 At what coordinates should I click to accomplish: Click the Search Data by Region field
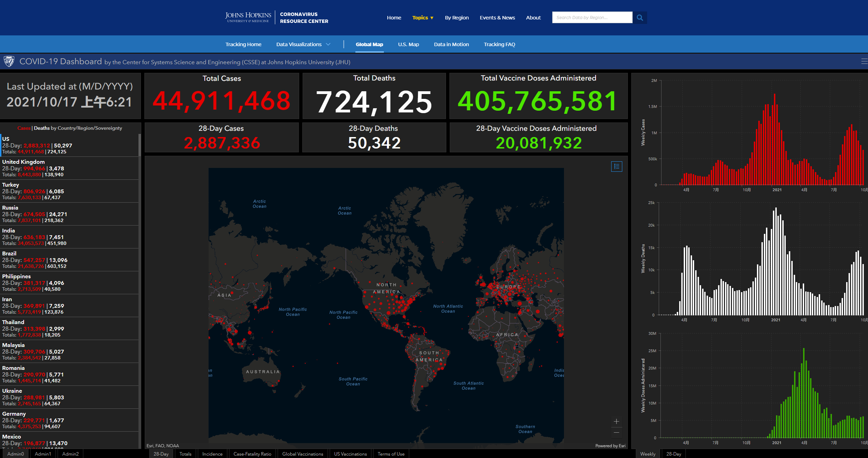pyautogui.click(x=592, y=18)
